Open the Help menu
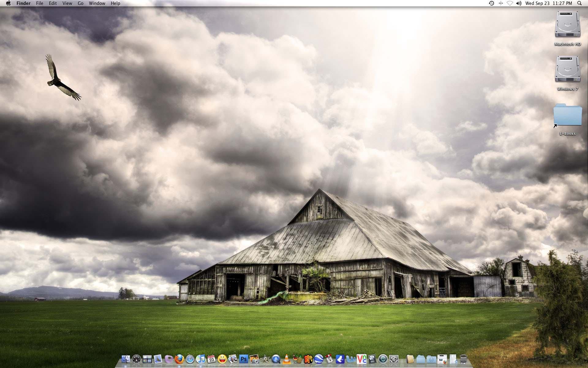 point(115,3)
